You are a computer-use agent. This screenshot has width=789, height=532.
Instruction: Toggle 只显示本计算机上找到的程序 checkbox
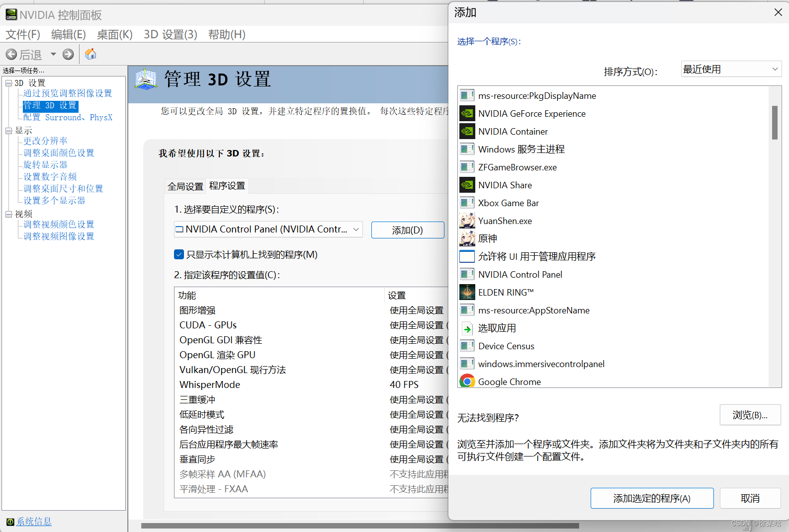[179, 254]
